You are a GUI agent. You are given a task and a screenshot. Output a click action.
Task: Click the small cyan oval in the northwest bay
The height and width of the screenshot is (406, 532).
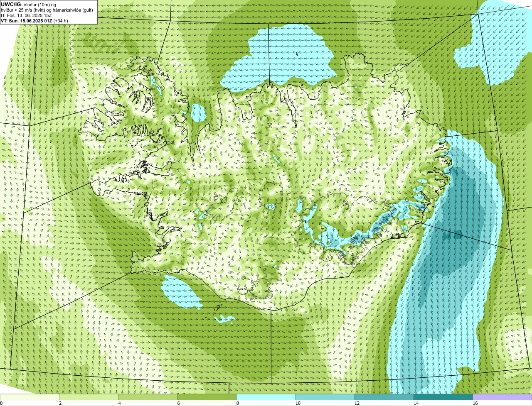point(198,113)
